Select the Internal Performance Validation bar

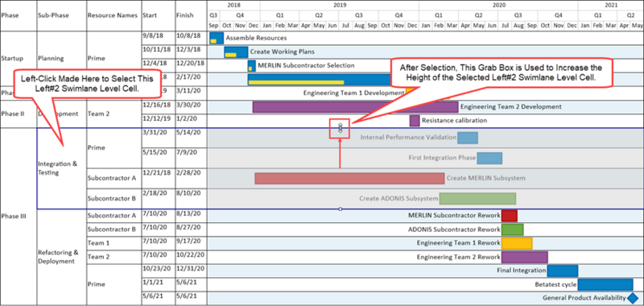tap(468, 138)
